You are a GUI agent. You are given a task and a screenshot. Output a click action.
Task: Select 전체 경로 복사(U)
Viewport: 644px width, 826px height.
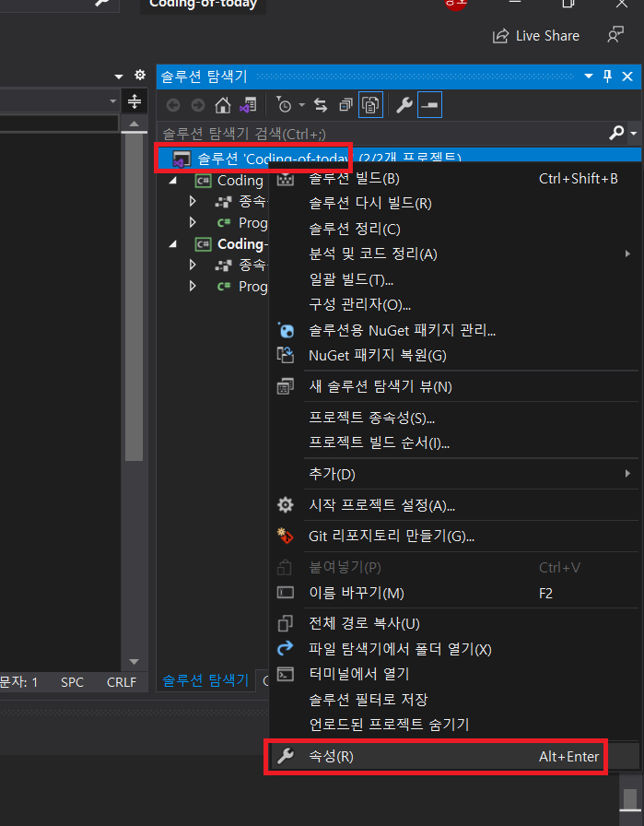[454, 624]
